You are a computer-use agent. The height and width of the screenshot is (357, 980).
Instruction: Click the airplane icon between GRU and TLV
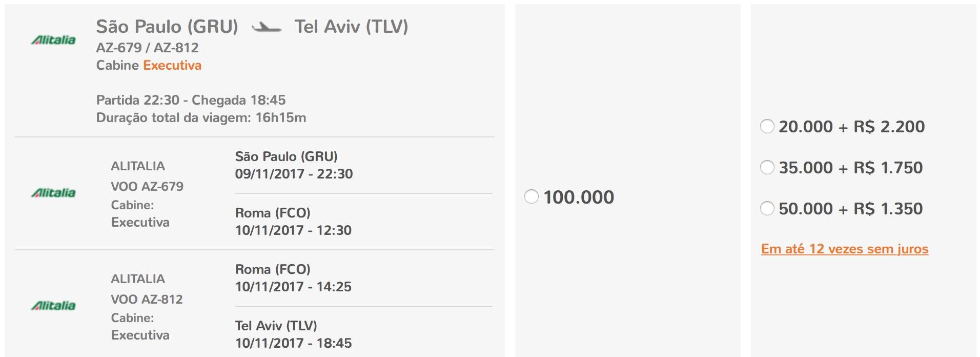tap(266, 27)
